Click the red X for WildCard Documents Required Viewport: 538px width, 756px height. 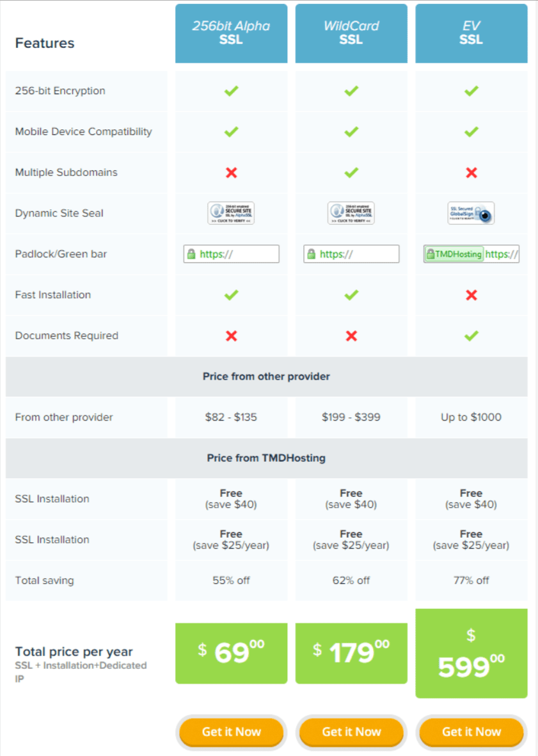[x=352, y=336]
